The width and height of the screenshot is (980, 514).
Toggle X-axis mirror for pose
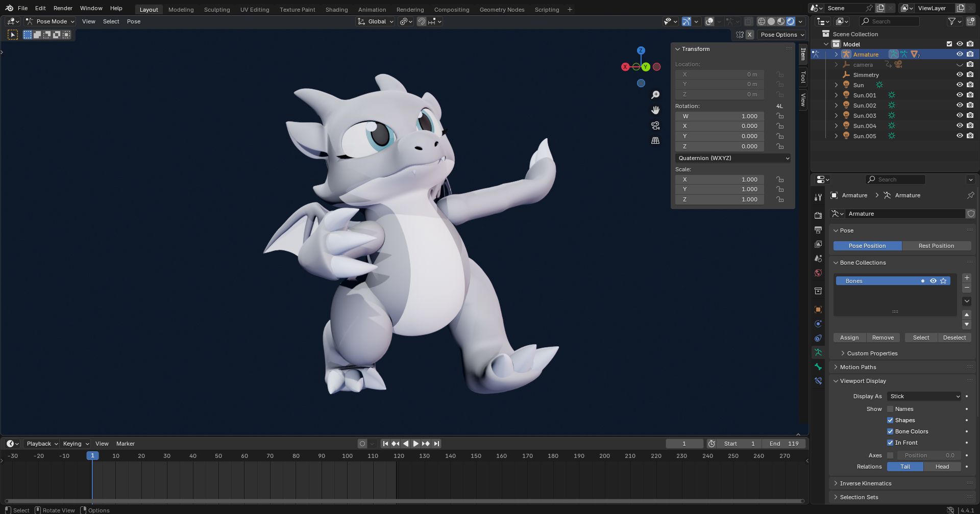coord(749,35)
